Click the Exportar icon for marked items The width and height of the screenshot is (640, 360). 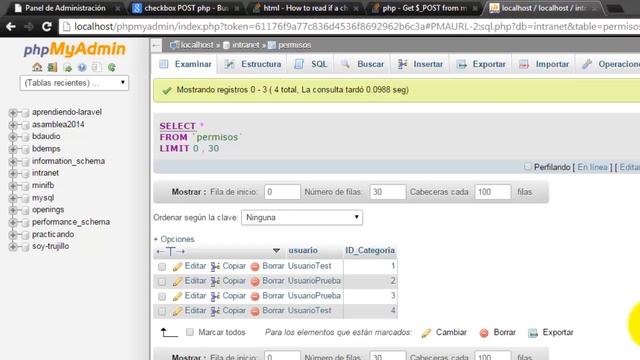(533, 333)
